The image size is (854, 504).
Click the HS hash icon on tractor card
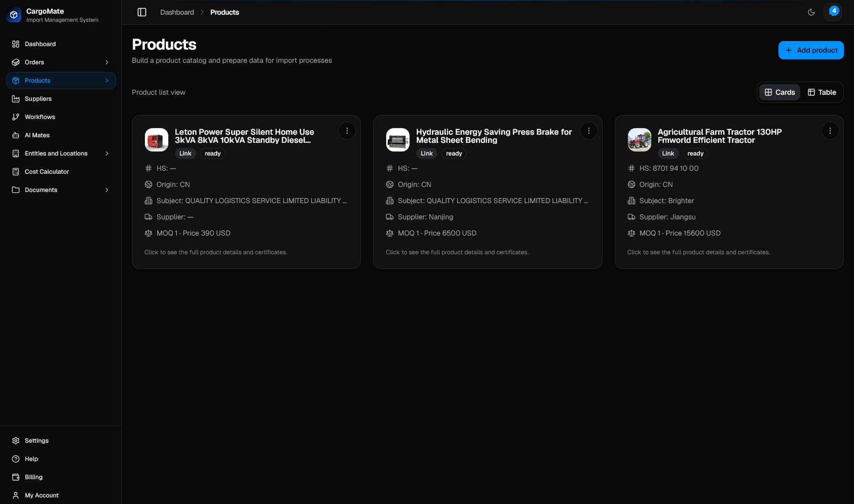click(632, 168)
